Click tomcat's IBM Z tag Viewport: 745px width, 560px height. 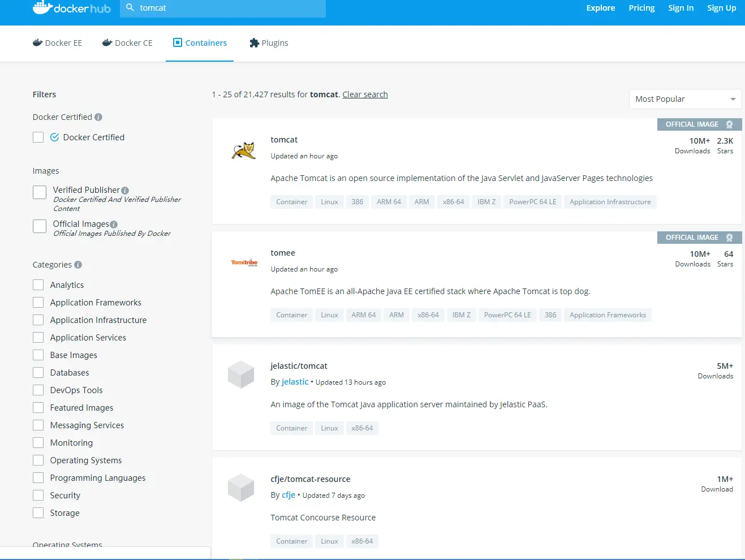(x=486, y=202)
